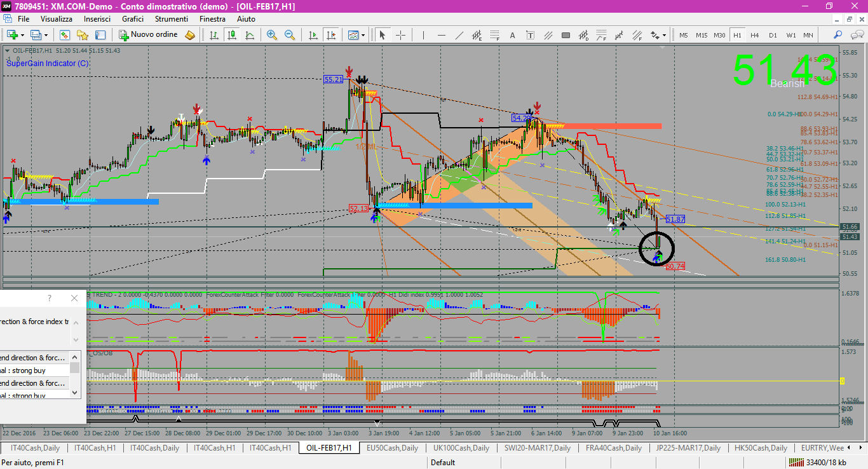Toggle chart shift
This screenshot has height=469, width=868.
click(330, 35)
